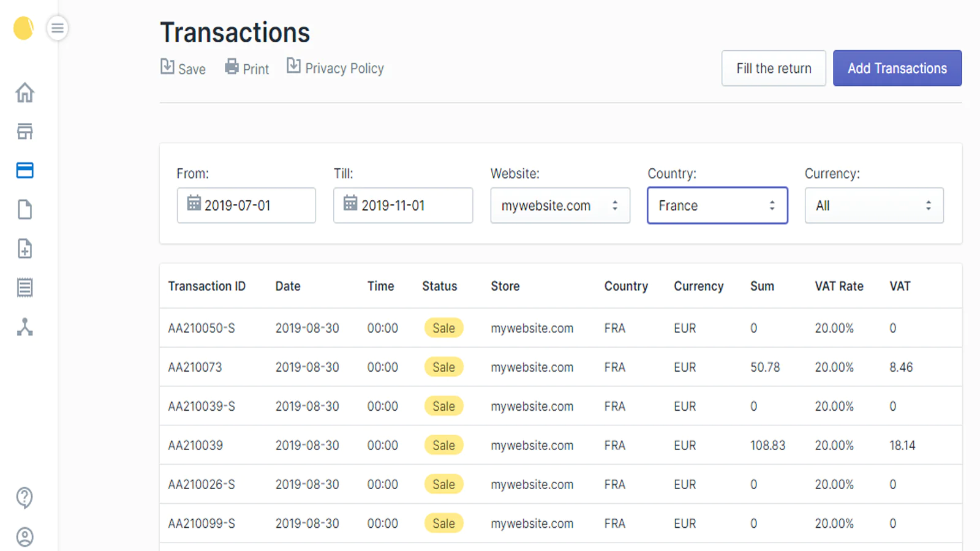Expand the Currency dropdown set to All

(x=873, y=206)
